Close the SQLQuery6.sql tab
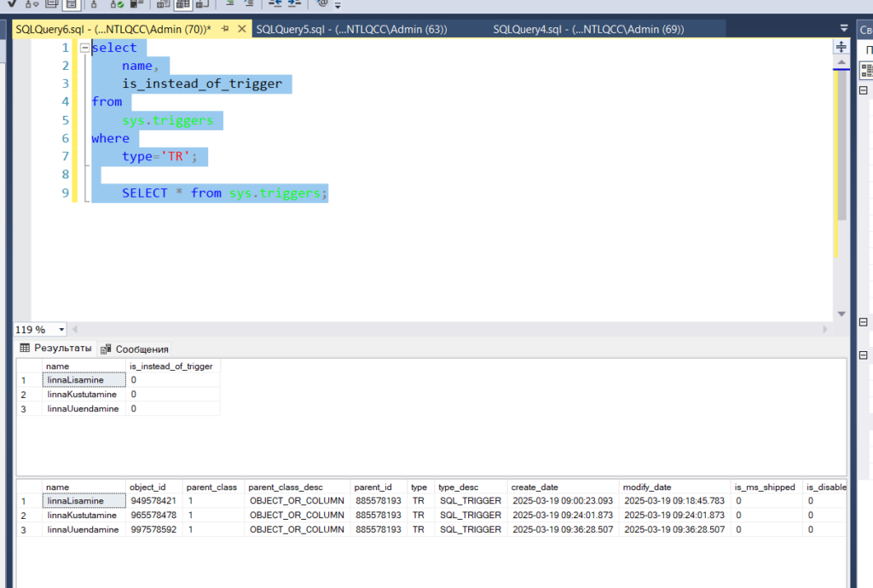Screen dimensions: 873x588 [x=241, y=29]
